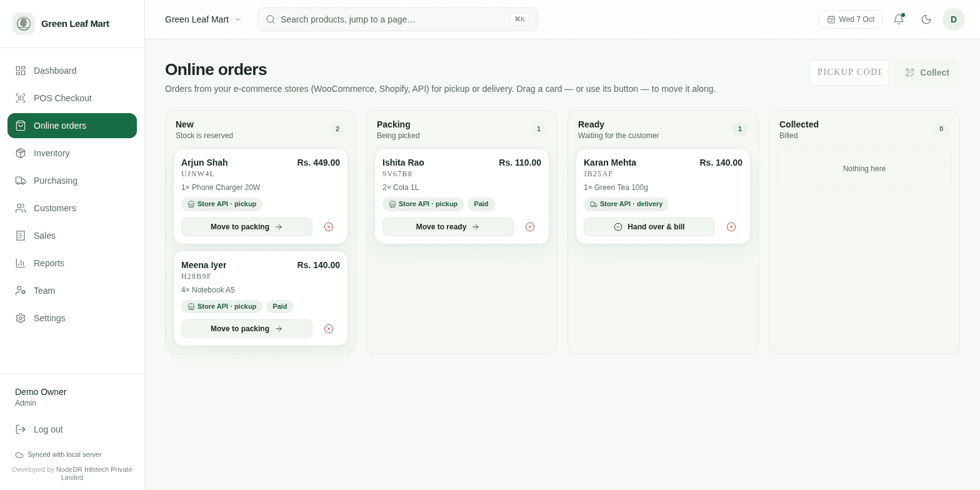Cancel Arjun Shah's order with red X
Screen dimensions: 980x490
coord(329,227)
